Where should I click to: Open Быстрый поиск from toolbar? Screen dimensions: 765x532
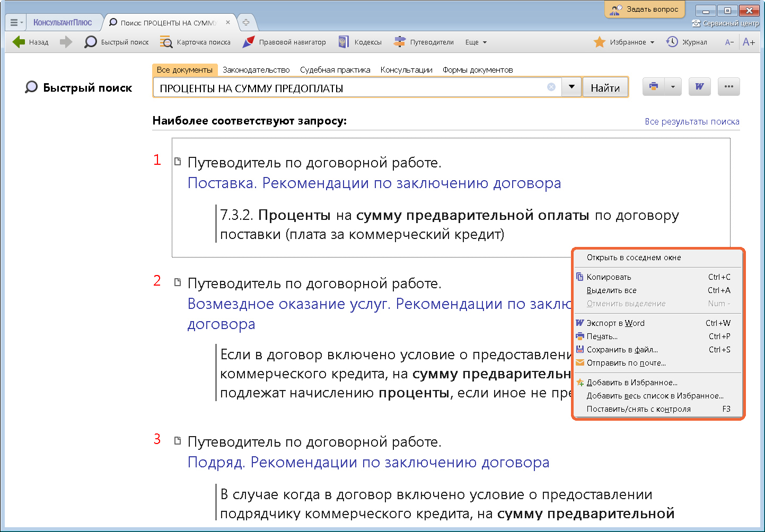tap(117, 42)
